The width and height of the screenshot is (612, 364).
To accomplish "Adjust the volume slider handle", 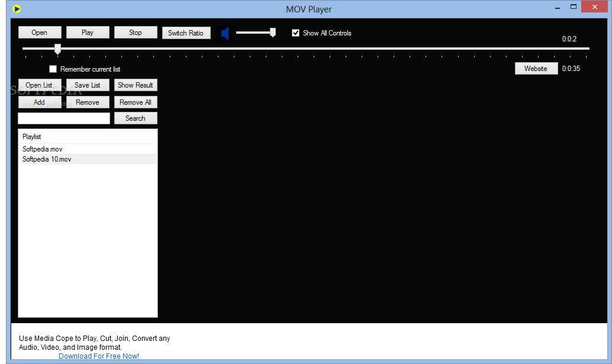I will (x=273, y=33).
